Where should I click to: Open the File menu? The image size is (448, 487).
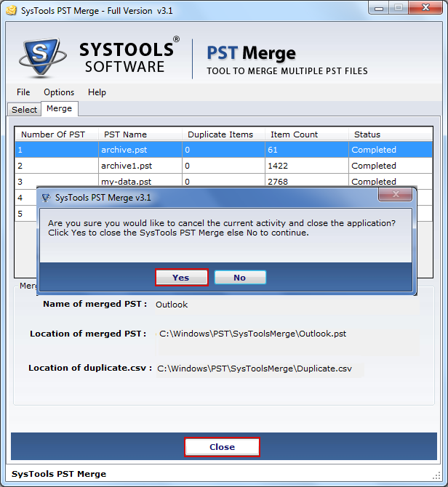pos(23,92)
